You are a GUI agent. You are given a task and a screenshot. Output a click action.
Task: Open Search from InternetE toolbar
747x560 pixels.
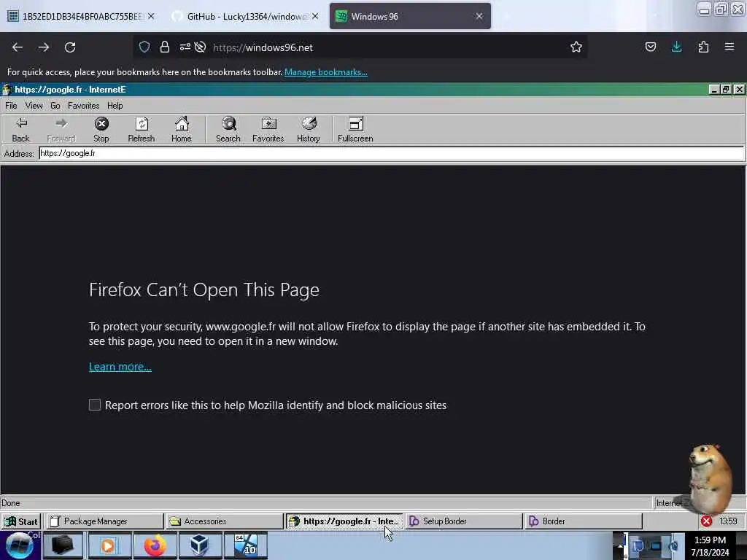[228, 129]
